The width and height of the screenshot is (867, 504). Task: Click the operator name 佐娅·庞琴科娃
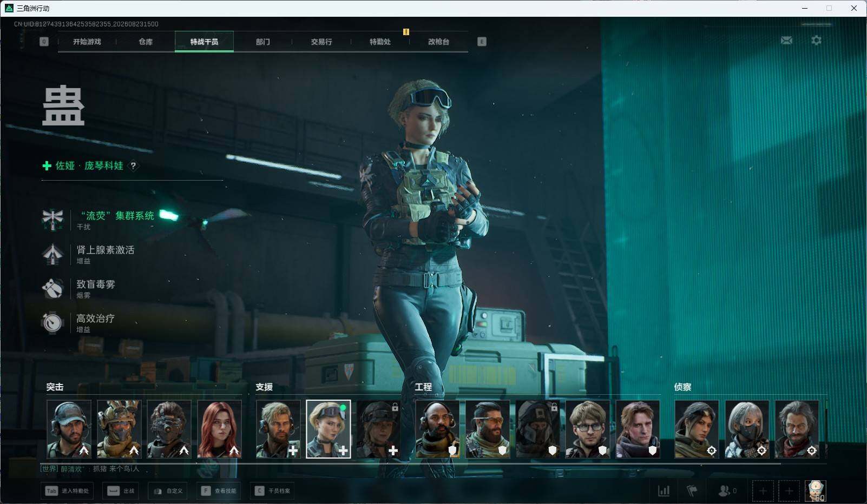coord(89,165)
